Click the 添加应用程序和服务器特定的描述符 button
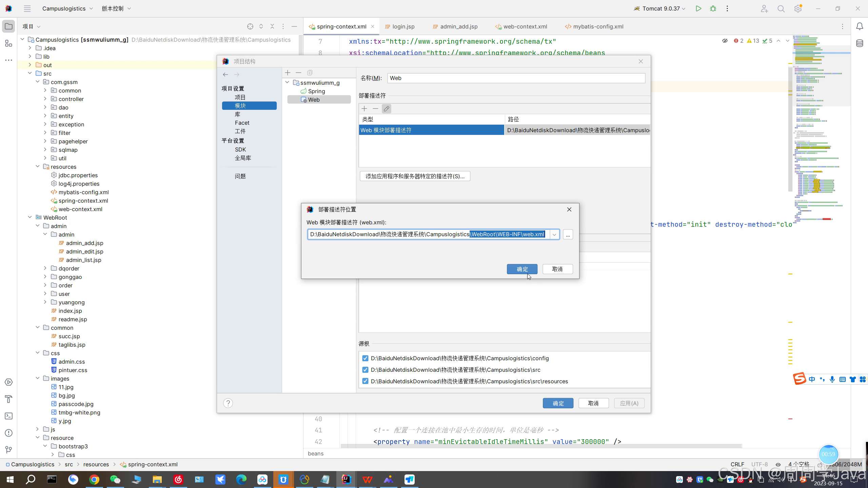This screenshot has height=488, width=868. pyautogui.click(x=415, y=176)
